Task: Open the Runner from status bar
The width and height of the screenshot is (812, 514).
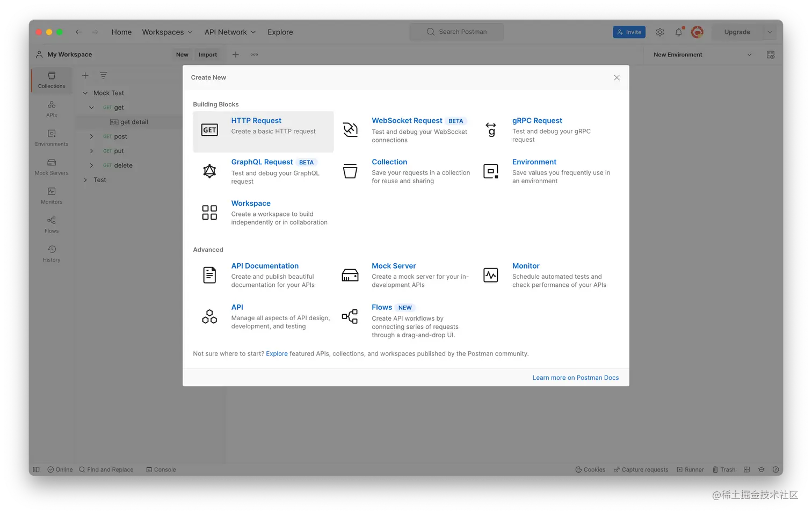Action: coord(690,469)
